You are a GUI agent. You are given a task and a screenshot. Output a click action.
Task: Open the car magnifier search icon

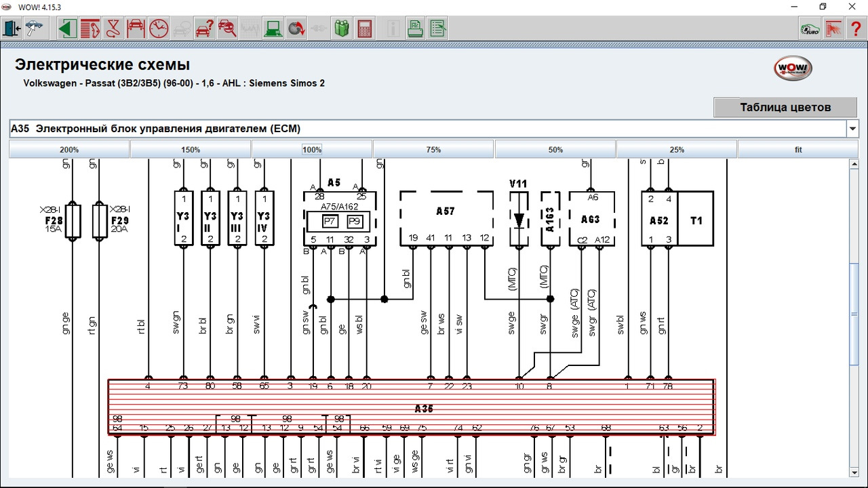(x=227, y=28)
